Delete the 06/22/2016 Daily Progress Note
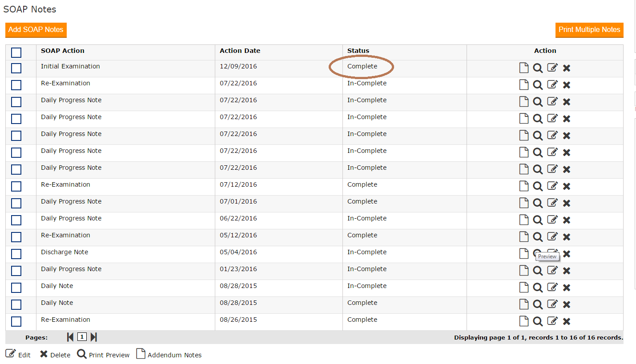 click(x=567, y=220)
